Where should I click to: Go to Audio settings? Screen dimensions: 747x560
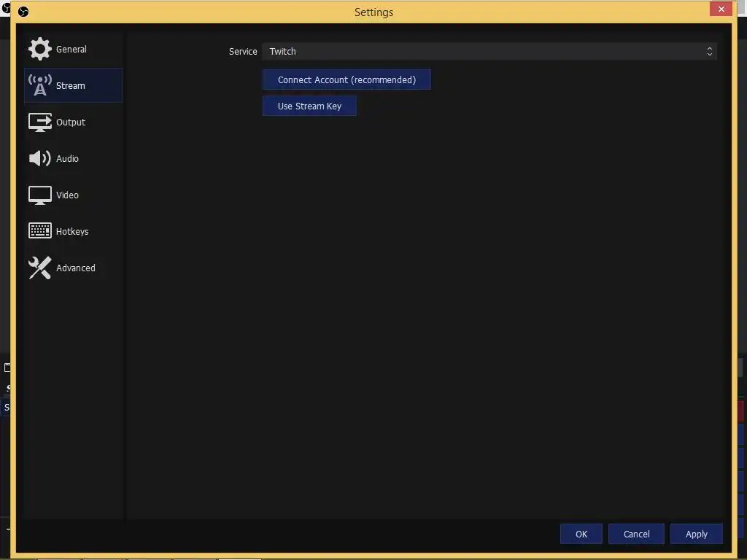[73, 158]
